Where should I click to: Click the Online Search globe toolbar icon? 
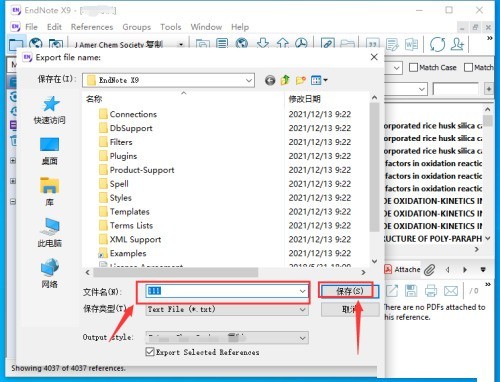(242, 44)
